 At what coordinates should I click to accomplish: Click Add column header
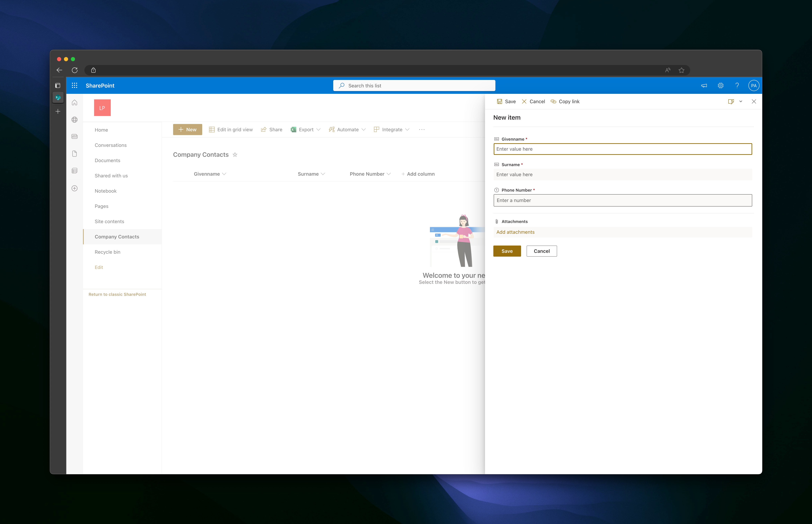418,174
